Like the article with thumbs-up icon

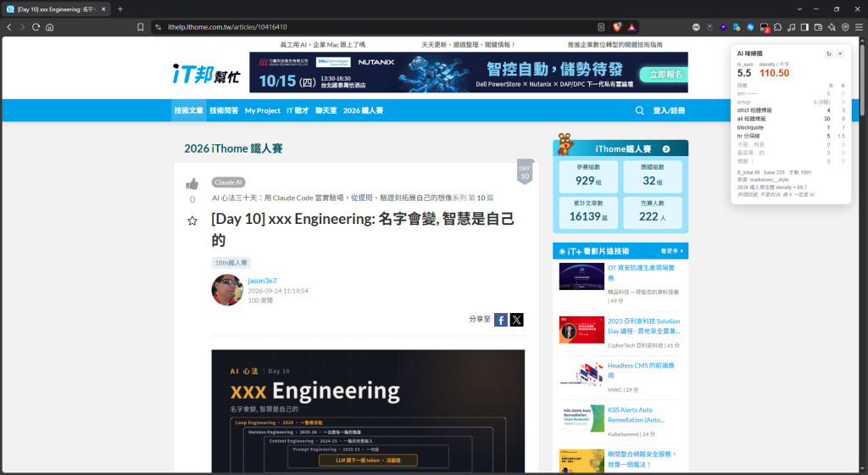(x=192, y=184)
